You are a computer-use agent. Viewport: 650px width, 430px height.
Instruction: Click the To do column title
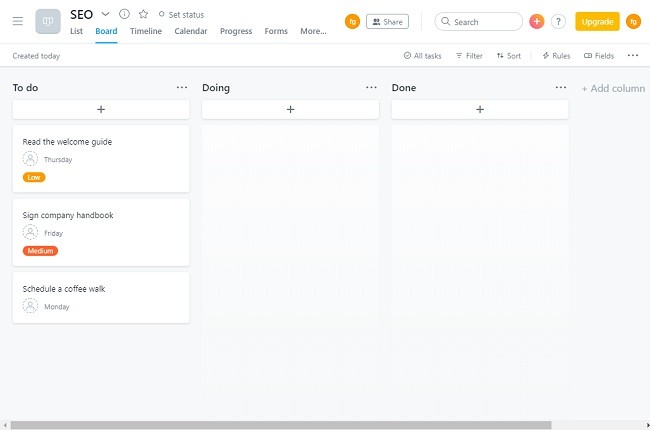click(x=25, y=88)
